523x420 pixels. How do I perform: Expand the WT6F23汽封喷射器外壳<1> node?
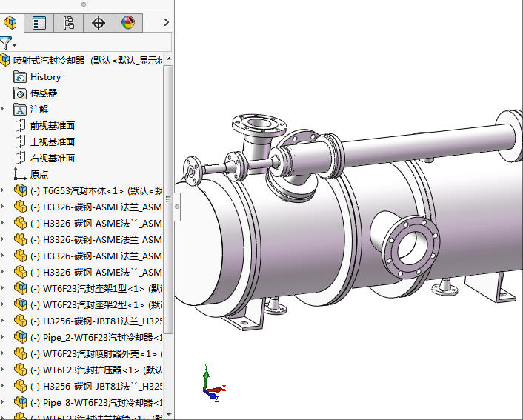pos(2,353)
